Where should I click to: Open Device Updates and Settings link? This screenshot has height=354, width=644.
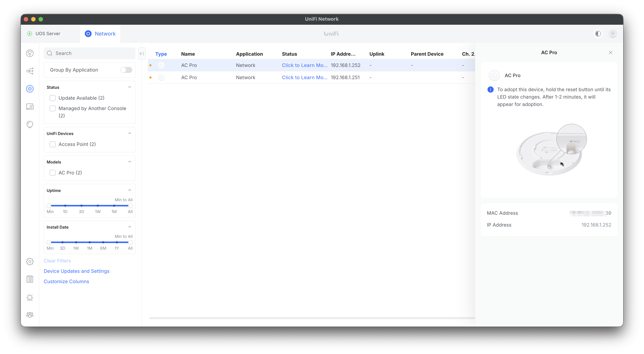click(77, 271)
